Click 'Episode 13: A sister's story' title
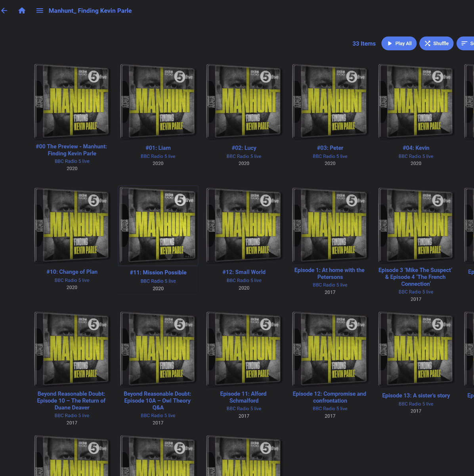The width and height of the screenshot is (474, 476). (416, 395)
